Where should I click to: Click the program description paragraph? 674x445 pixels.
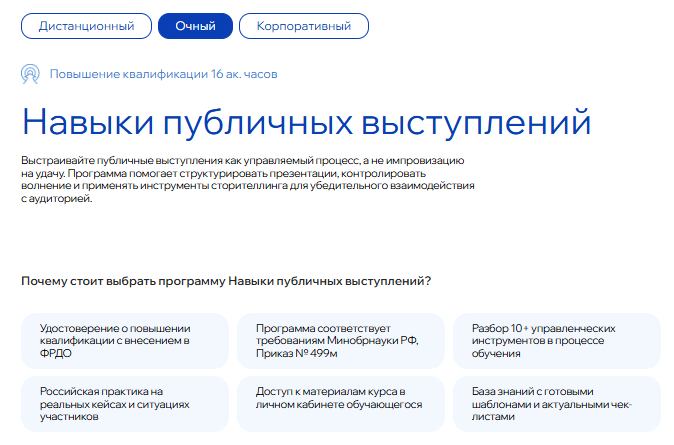(247, 179)
